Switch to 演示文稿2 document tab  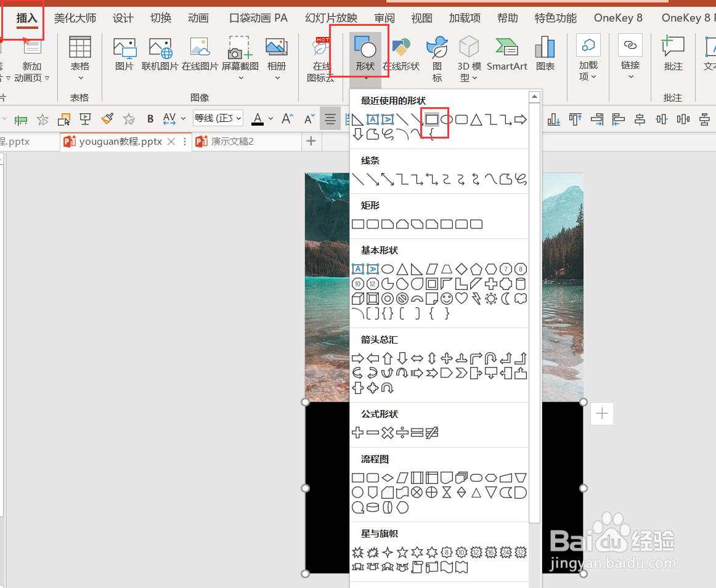pos(232,142)
